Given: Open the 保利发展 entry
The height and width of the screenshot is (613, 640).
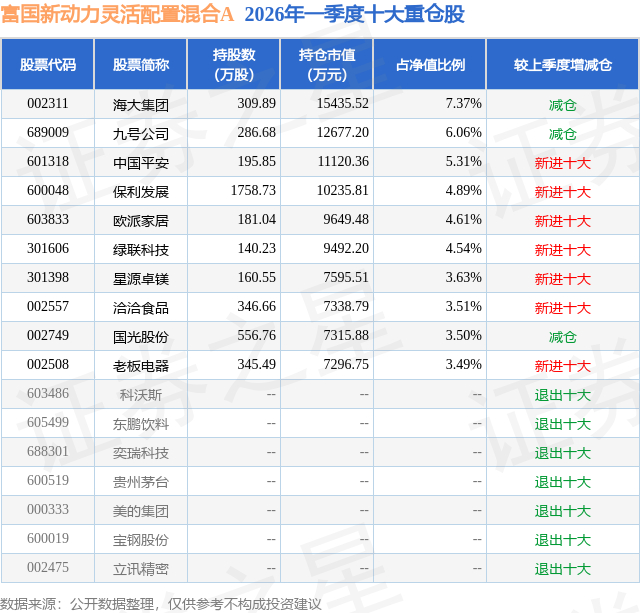Looking at the screenshot, I should 141,192.
